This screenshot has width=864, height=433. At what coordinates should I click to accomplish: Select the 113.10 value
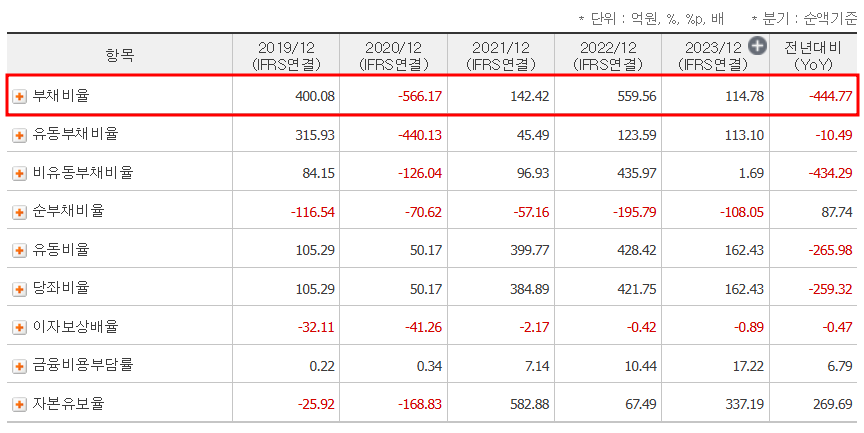point(744,135)
